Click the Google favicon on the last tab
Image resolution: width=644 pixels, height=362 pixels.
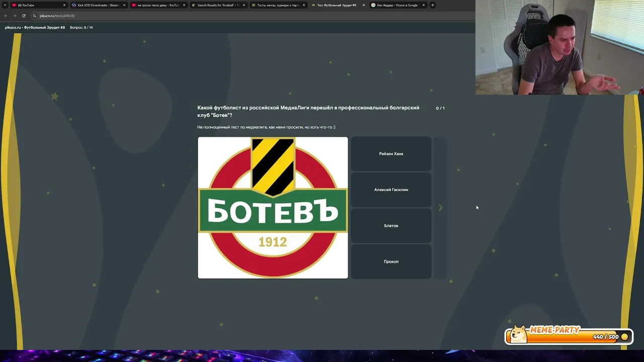tap(373, 5)
